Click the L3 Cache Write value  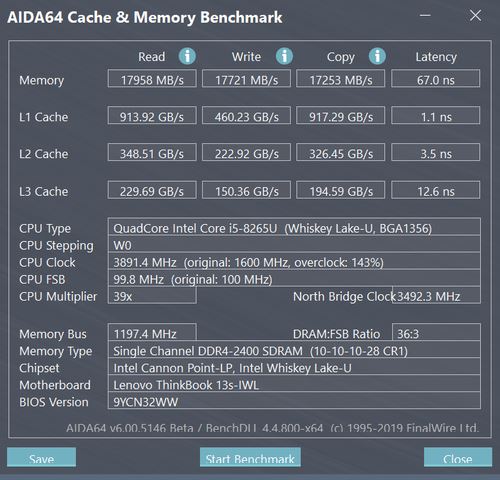[x=246, y=190]
